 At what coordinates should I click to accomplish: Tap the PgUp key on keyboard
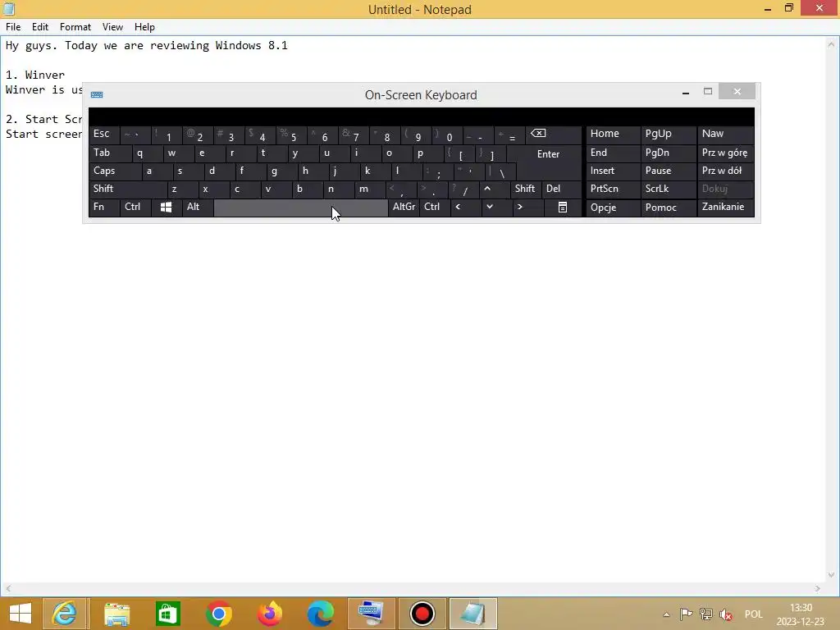coord(669,134)
